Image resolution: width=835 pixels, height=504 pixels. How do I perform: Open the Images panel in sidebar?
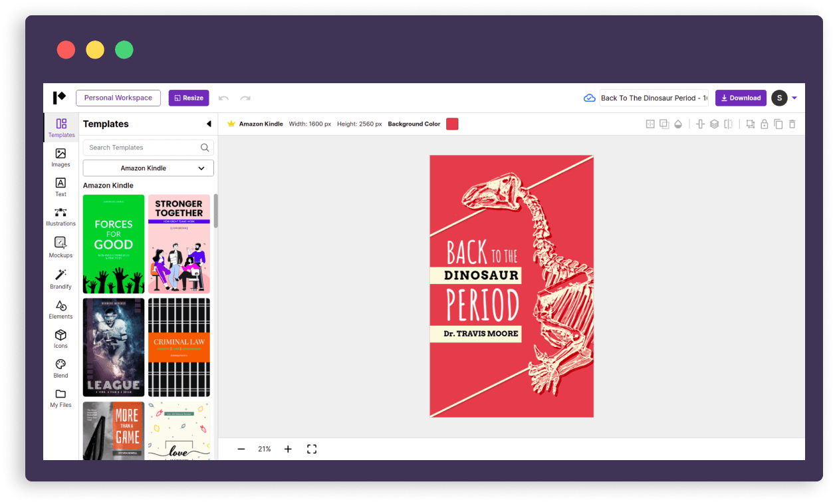60,158
